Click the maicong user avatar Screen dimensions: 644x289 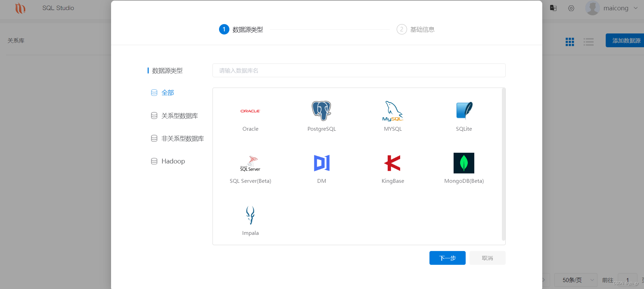[x=593, y=8]
